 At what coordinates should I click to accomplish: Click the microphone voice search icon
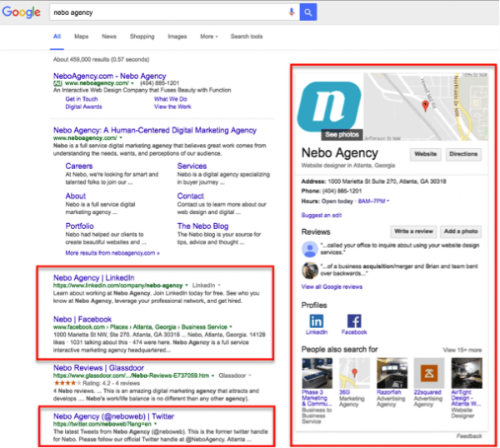292,12
